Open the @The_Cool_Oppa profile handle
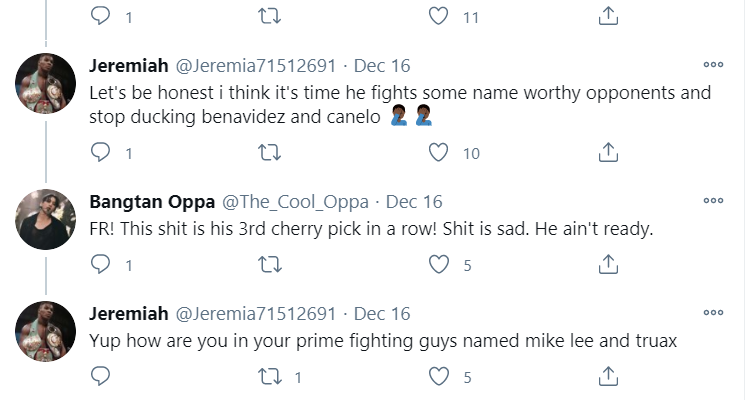The image size is (749, 400). [x=298, y=202]
